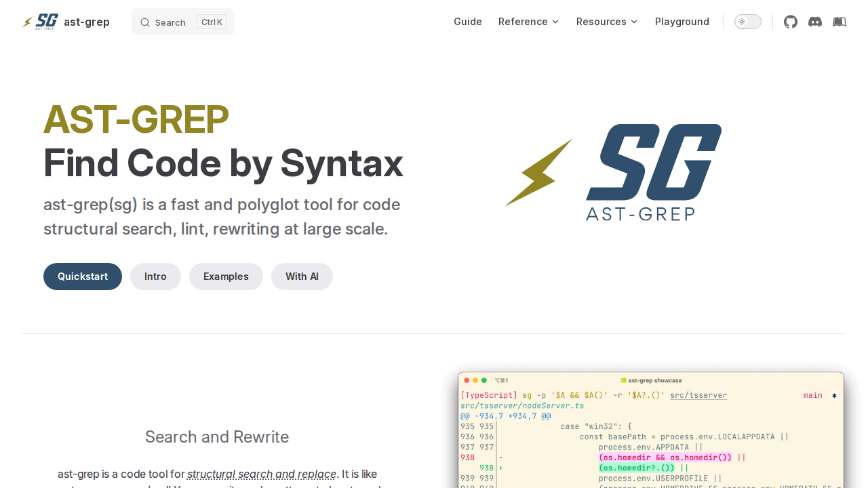868x488 pixels.
Task: Open the Examples button
Action: [226, 277]
